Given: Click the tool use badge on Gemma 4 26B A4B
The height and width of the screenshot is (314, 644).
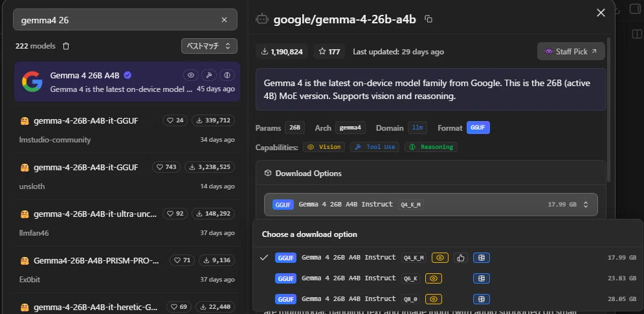Looking at the screenshot, I should pyautogui.click(x=208, y=75).
